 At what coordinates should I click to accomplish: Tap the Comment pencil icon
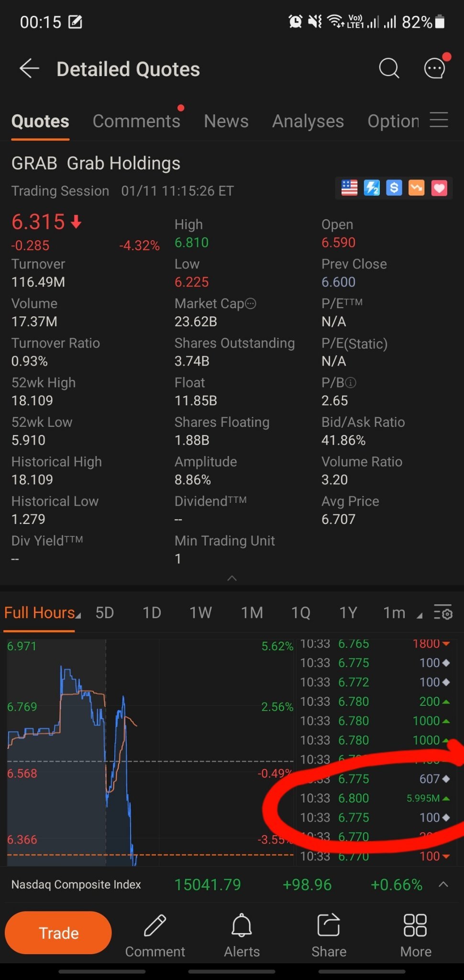coord(155,925)
